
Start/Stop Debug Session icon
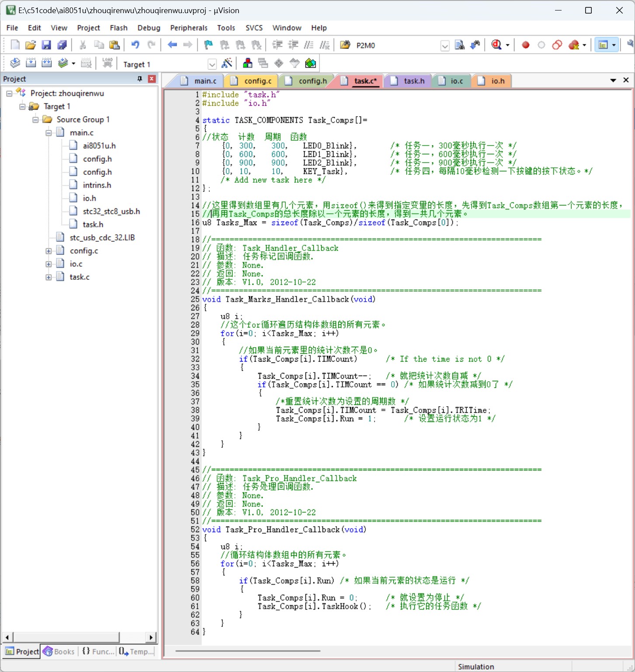tap(496, 45)
